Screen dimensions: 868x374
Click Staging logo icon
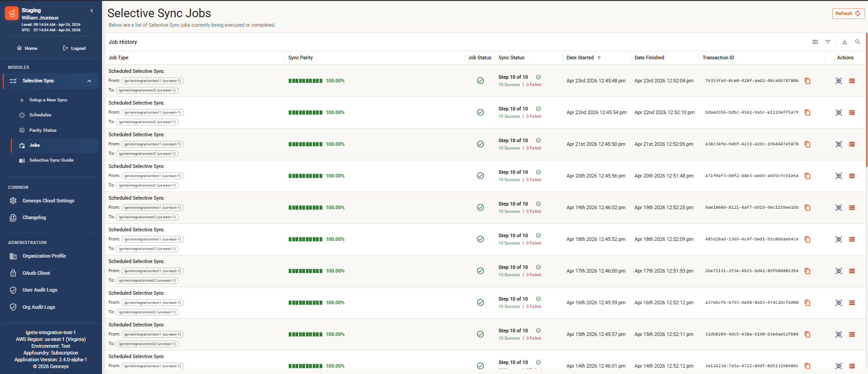coord(11,13)
